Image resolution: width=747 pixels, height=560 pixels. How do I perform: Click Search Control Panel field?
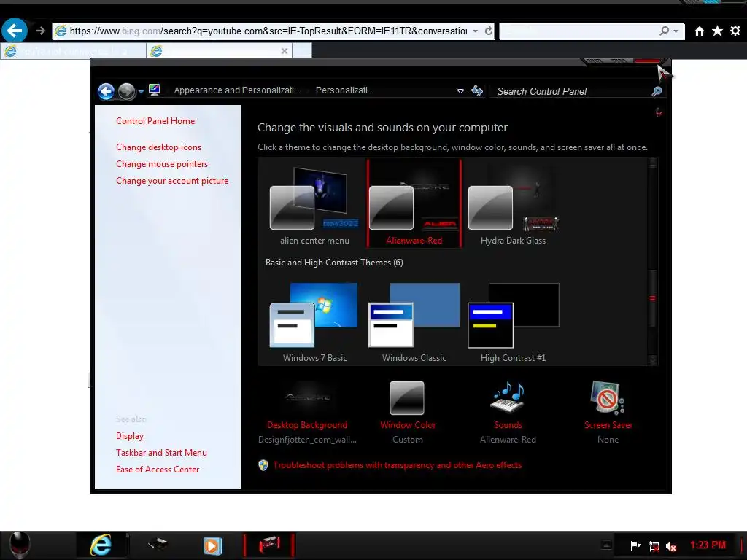[572, 91]
